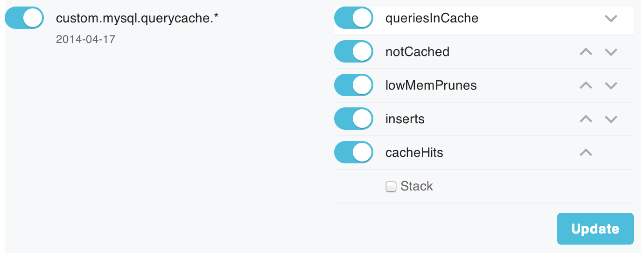The image size is (644, 253).
Task: Move queriesInCache down with its arrow
Action: coord(611,19)
